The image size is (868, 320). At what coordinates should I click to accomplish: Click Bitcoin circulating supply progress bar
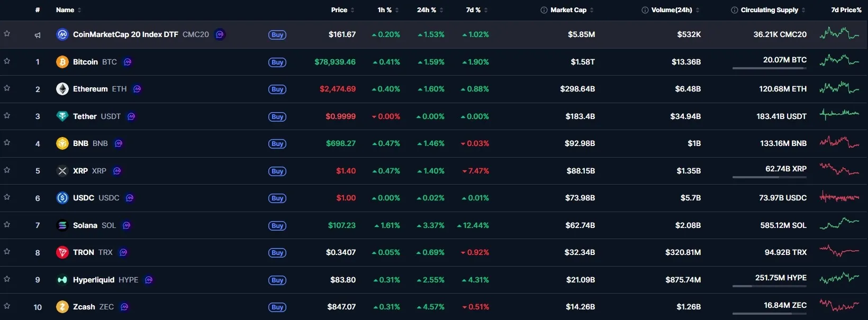tap(770, 68)
